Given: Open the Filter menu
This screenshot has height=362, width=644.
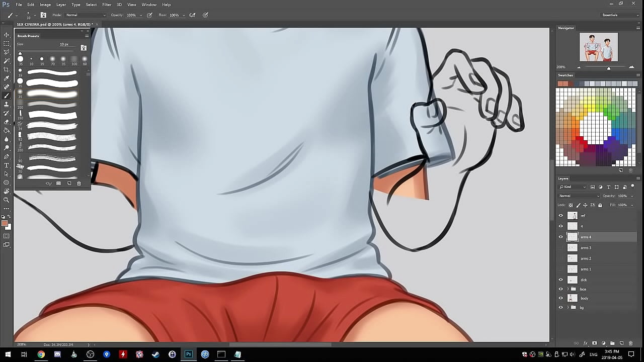Looking at the screenshot, I should 107,5.
